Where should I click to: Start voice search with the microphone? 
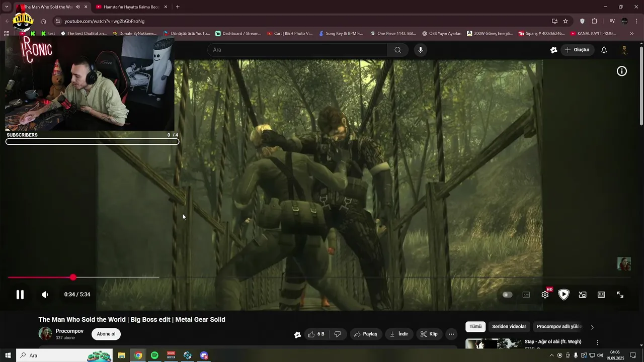click(421, 50)
